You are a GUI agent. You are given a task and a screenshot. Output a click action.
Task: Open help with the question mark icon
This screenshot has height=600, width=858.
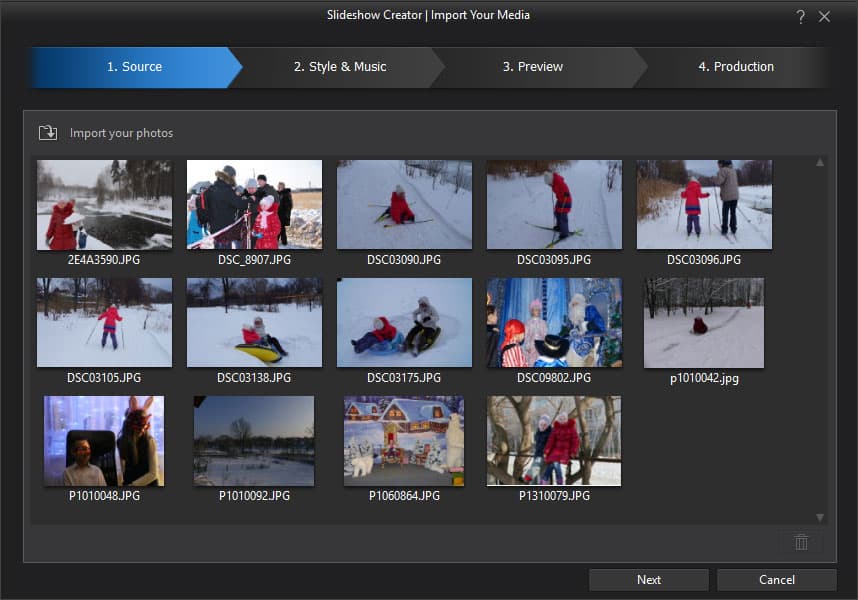(800, 16)
